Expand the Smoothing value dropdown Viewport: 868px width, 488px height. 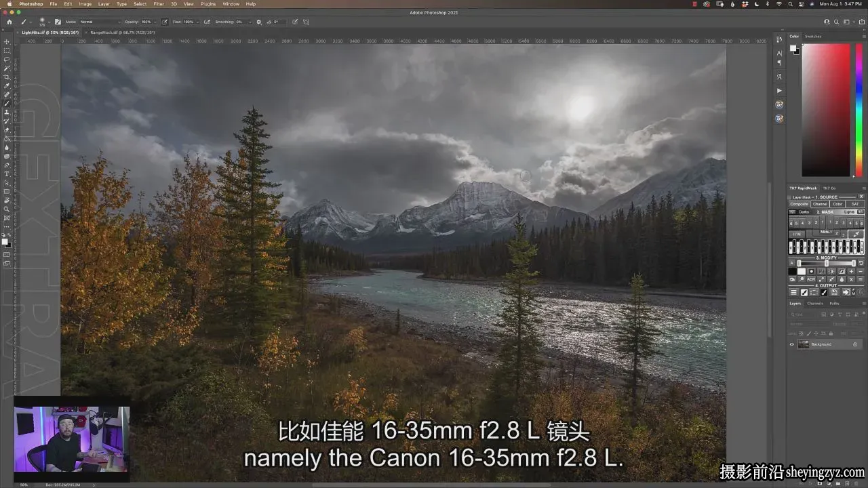tap(250, 22)
